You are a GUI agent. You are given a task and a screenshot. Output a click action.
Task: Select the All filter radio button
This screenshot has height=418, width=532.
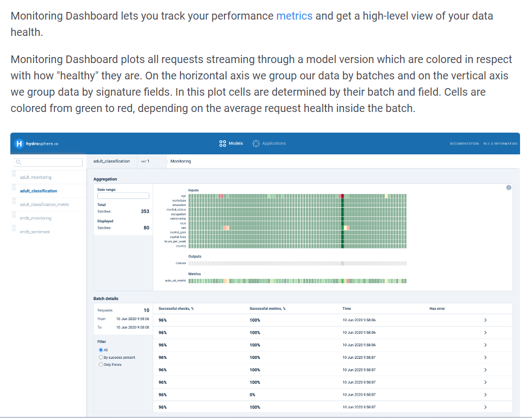[101, 350]
